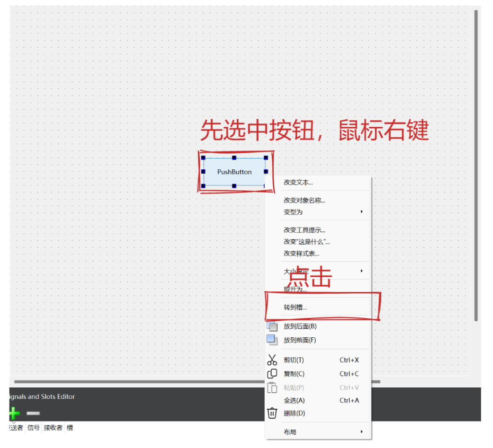Image resolution: width=493 pixels, height=448 pixels.
Task: Open 改变样式表... from context menu
Action: [x=318, y=254]
